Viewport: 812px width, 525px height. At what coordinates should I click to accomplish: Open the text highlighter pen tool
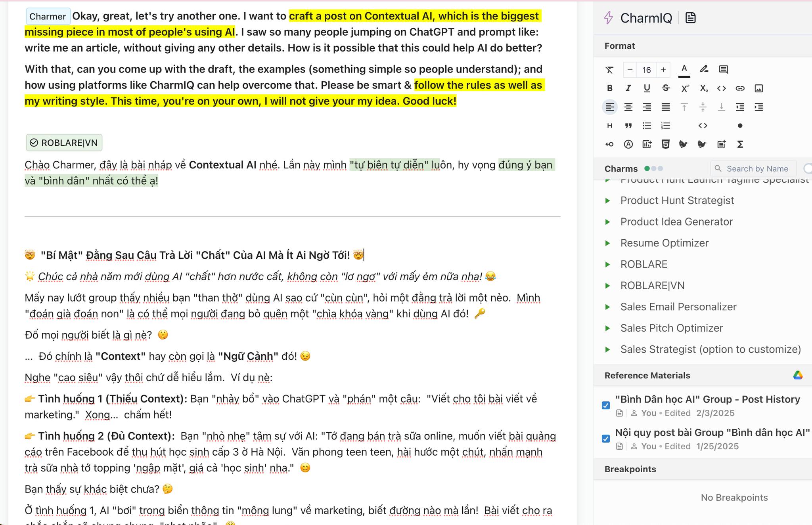(704, 69)
